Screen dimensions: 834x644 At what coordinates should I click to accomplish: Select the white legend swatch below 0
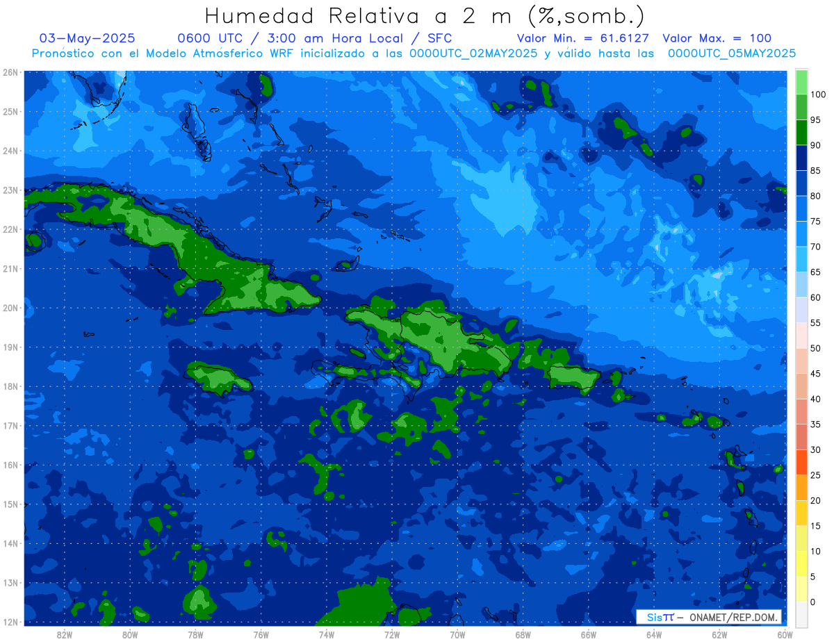(801, 614)
